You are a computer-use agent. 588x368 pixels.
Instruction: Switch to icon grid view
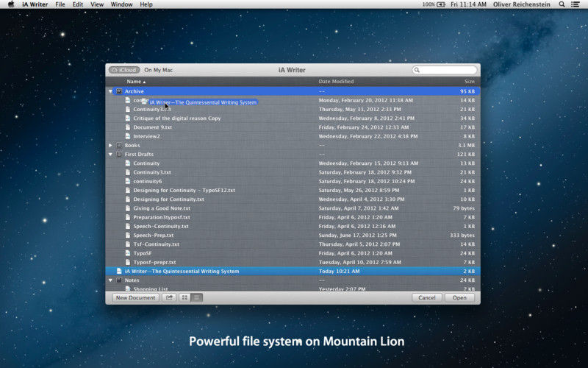[185, 297]
